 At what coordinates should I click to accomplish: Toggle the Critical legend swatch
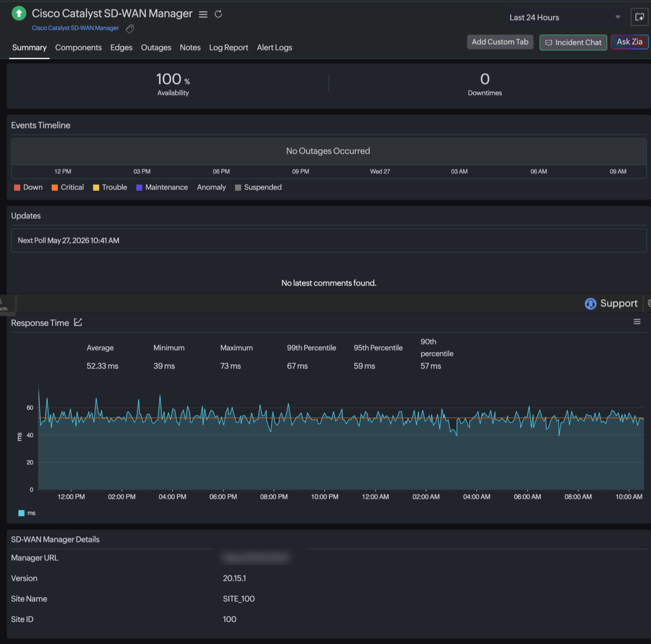pos(54,188)
